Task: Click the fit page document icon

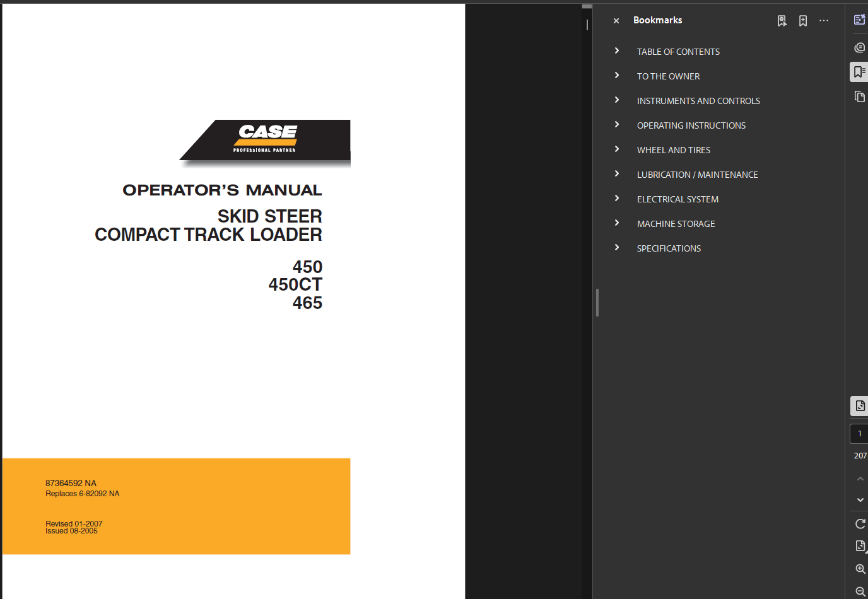Action: click(860, 546)
